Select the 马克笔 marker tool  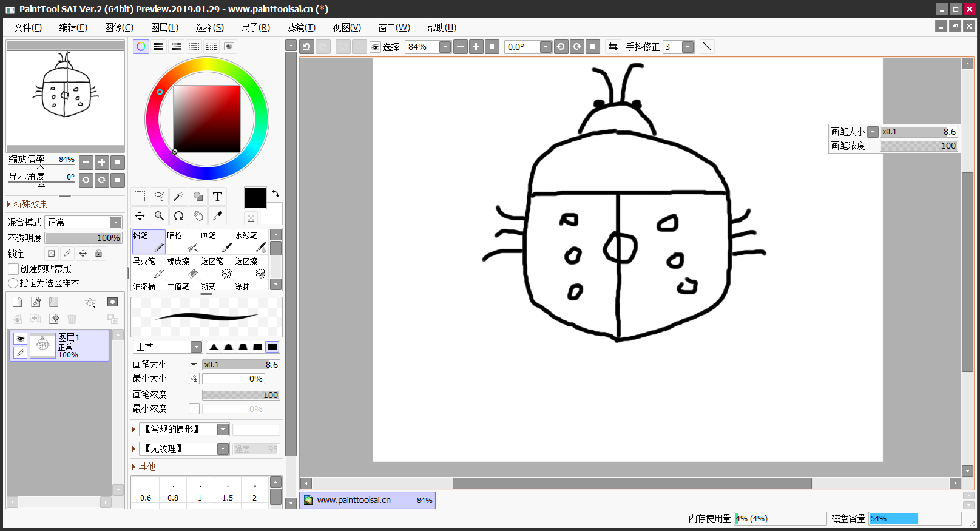pos(149,267)
